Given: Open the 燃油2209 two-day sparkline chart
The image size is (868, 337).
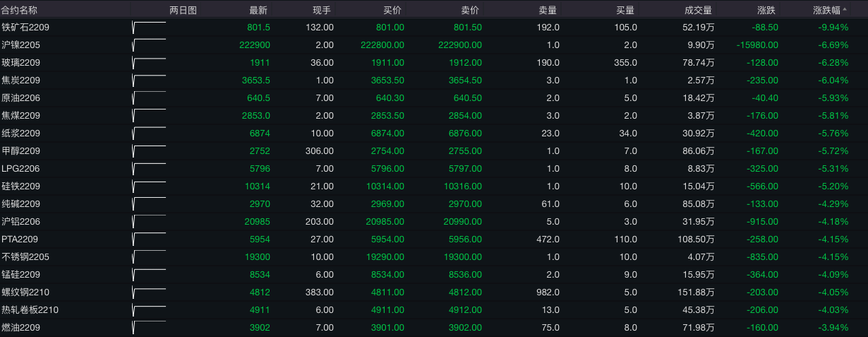Looking at the screenshot, I should (x=149, y=328).
